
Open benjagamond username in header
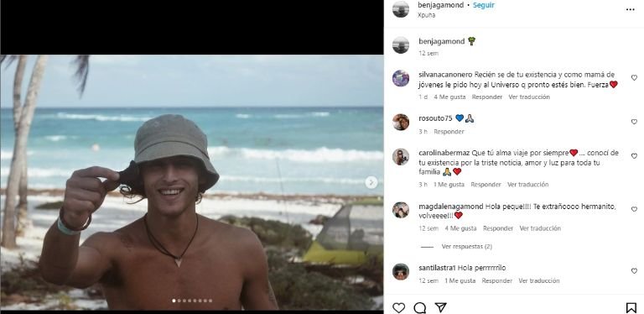click(441, 5)
